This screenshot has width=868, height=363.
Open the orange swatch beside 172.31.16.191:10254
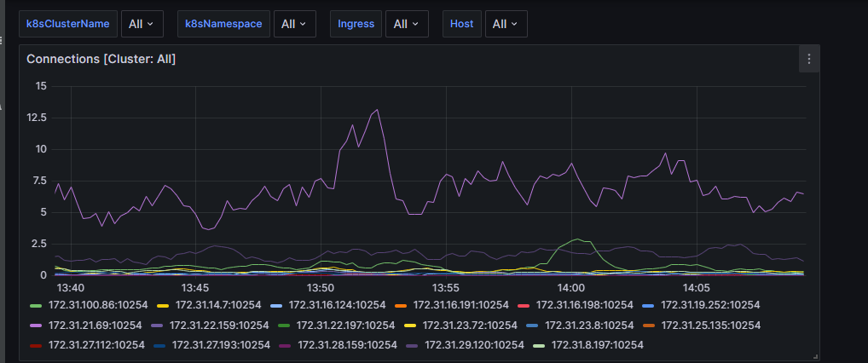(x=400, y=305)
